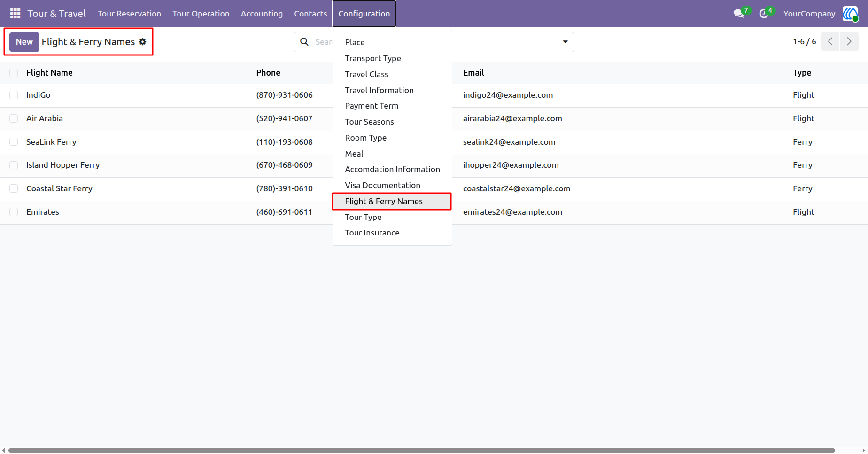Expand the search filter options dropdown
The image size is (868, 454).
[565, 42]
